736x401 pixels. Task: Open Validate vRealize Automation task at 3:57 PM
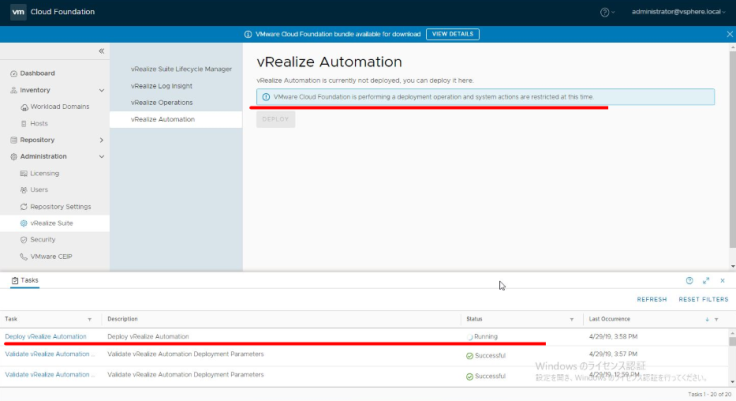tap(49, 354)
